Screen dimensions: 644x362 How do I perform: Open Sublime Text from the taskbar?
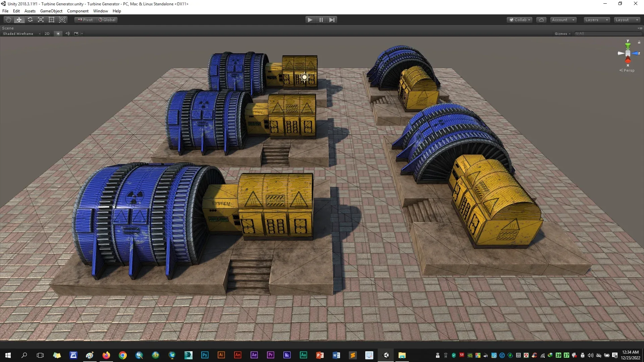click(x=353, y=355)
